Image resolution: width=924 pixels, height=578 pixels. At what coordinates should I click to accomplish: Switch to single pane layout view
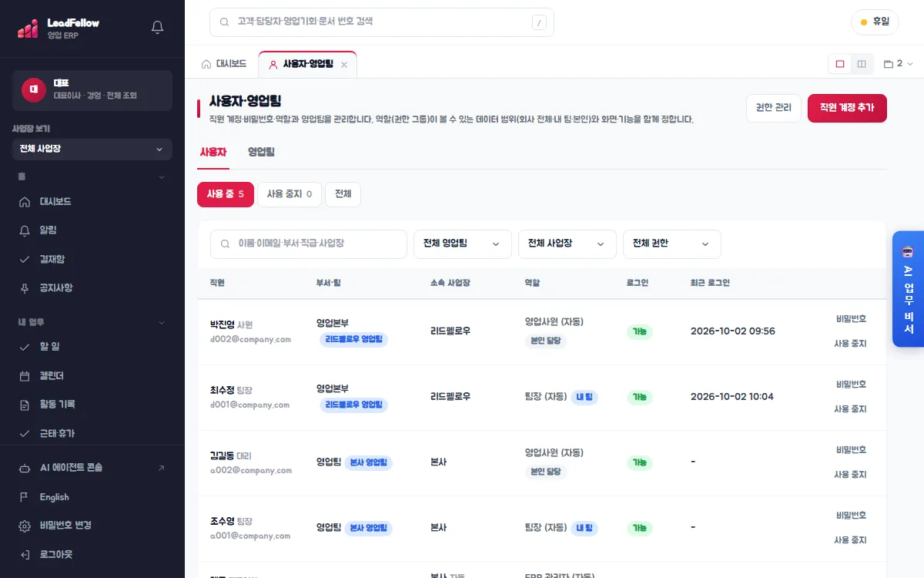point(840,64)
